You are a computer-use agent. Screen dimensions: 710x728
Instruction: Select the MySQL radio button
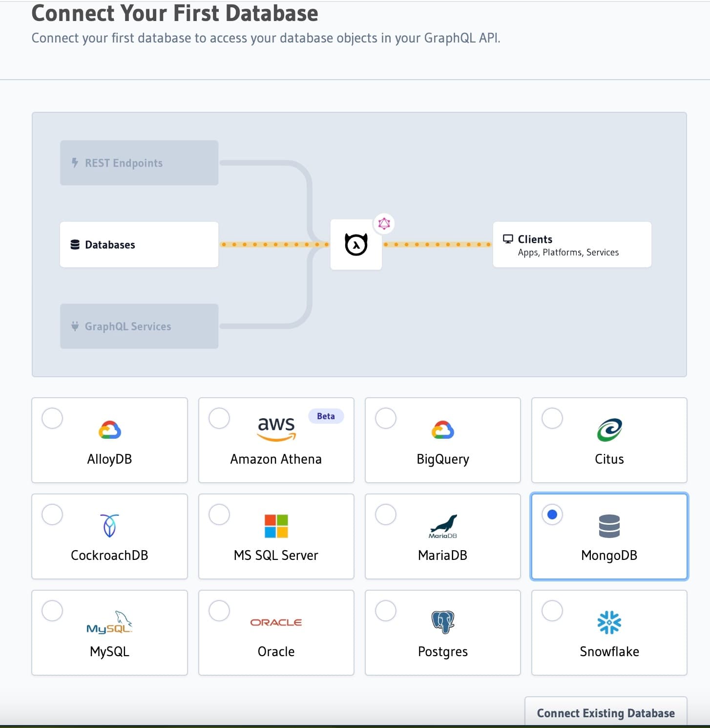point(52,611)
